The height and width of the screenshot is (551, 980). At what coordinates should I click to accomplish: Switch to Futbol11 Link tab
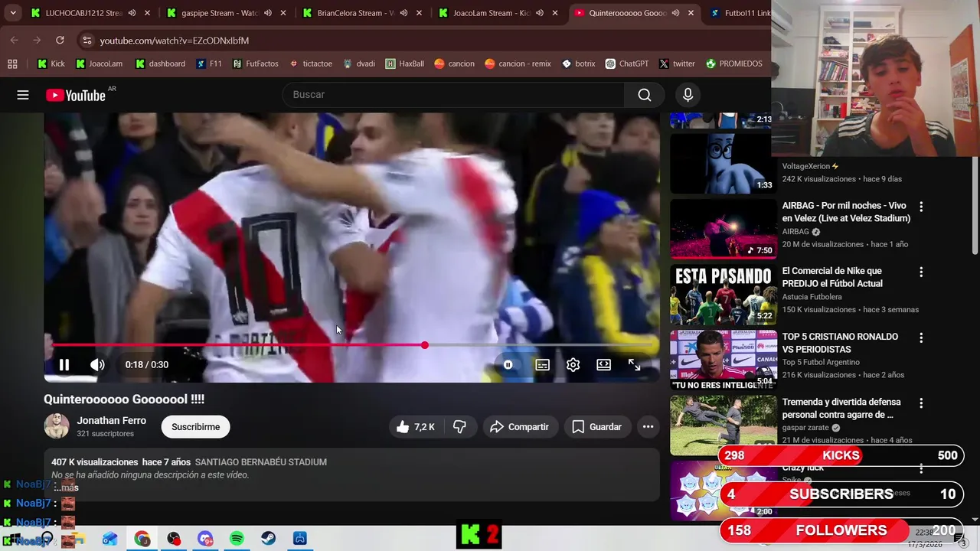pos(738,13)
